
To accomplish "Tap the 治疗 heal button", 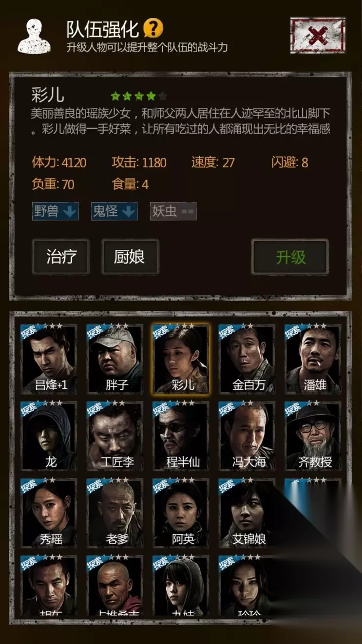I will 61,257.
